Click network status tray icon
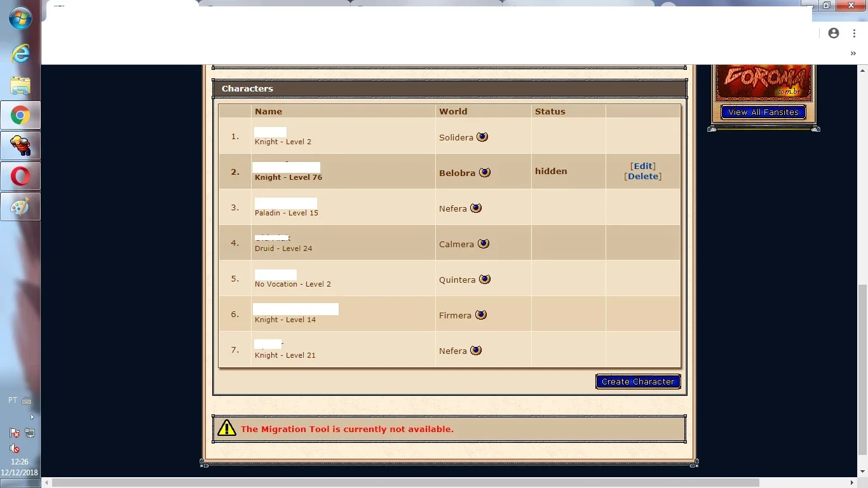This screenshot has width=868, height=488. pos(30,433)
